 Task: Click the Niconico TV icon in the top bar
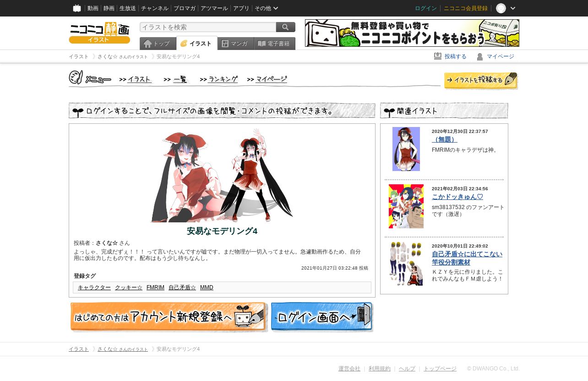77,8
